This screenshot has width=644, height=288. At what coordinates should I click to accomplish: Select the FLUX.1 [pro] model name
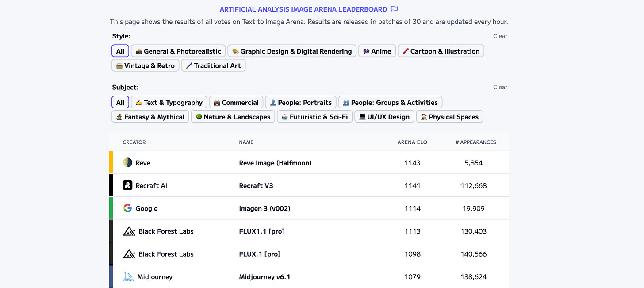[260, 254]
